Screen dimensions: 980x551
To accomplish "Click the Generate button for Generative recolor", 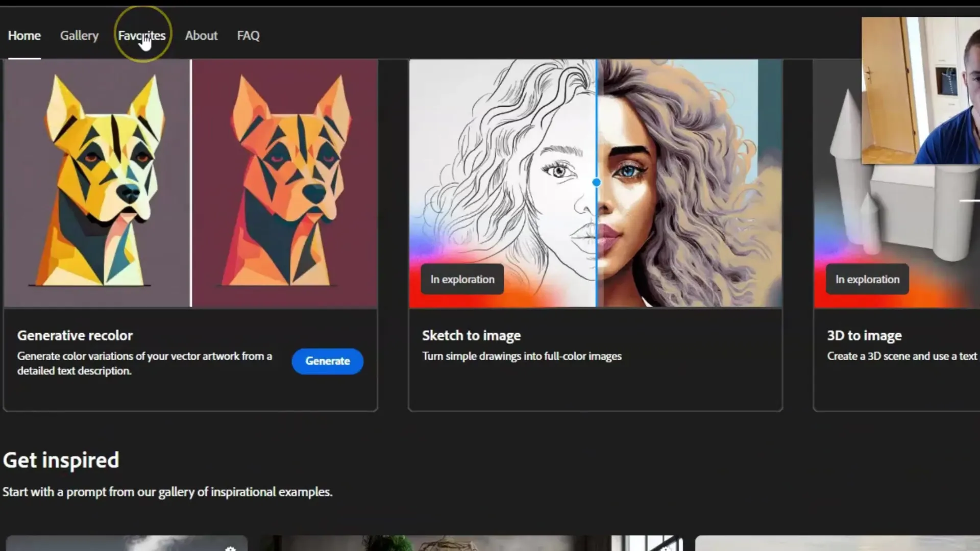I will click(x=328, y=361).
